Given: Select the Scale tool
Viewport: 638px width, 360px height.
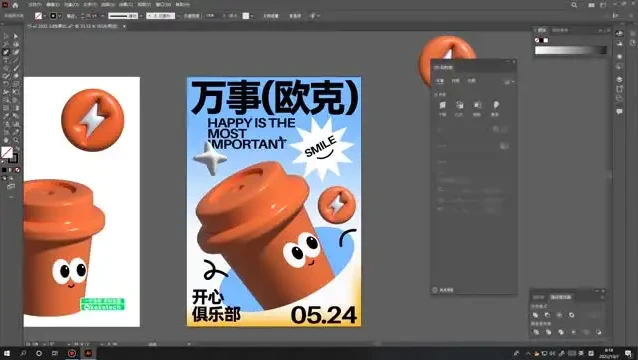Looking at the screenshot, I should pyautogui.click(x=16, y=84).
